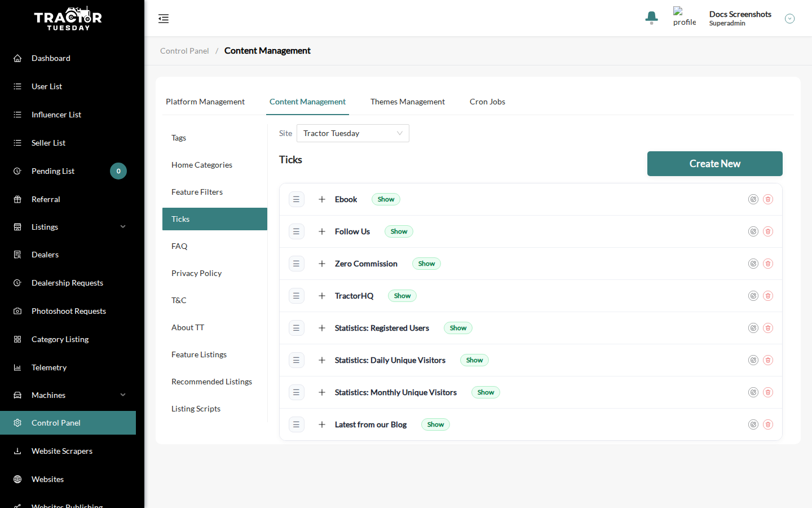Click the drag handle for Zero Commission row
Image resolution: width=812 pixels, height=508 pixels.
pyautogui.click(x=297, y=264)
